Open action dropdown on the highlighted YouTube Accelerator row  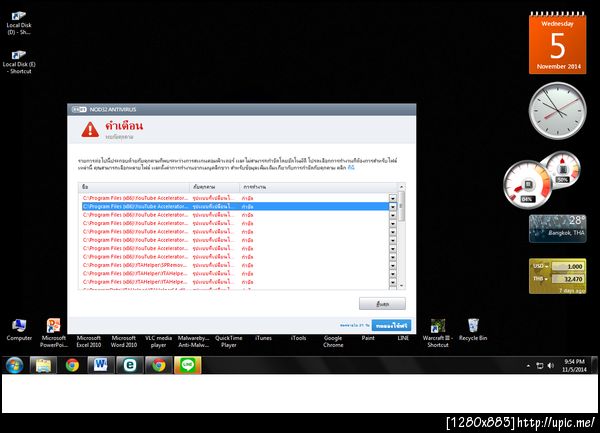click(x=393, y=207)
